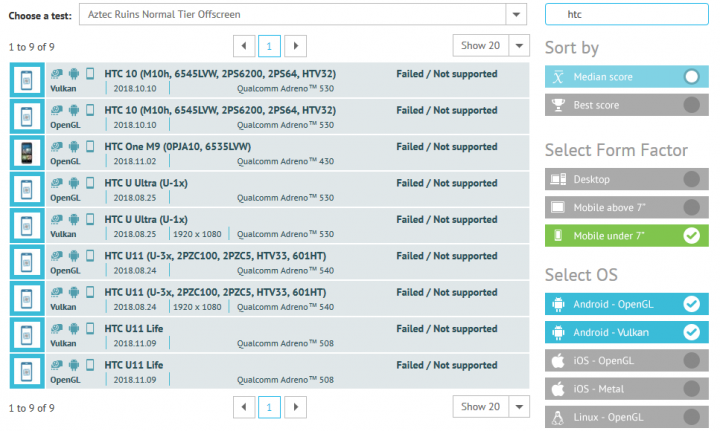Click the phone form-factor icon in HTC U Ultra Vulkan row

tap(90, 219)
